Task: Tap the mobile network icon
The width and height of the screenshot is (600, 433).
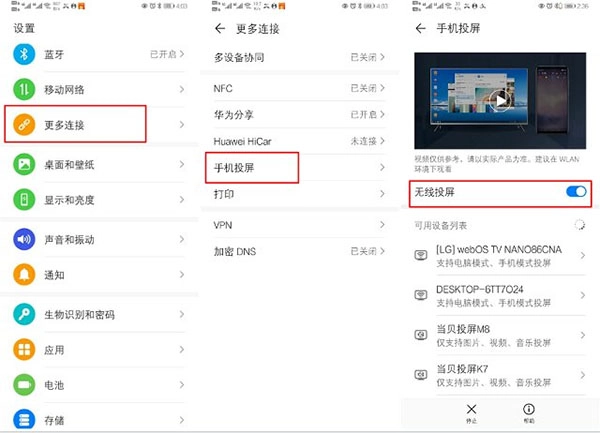Action: pyautogui.click(x=24, y=90)
